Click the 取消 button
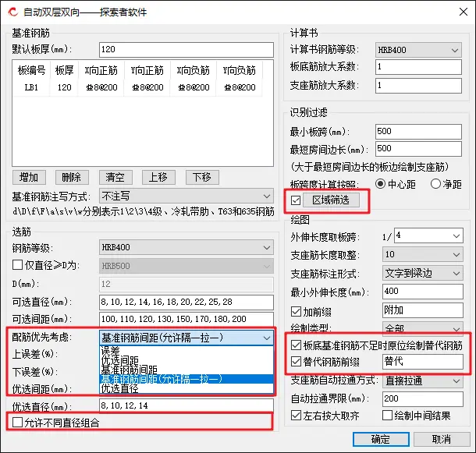This screenshot has height=453, width=476. tap(442, 439)
